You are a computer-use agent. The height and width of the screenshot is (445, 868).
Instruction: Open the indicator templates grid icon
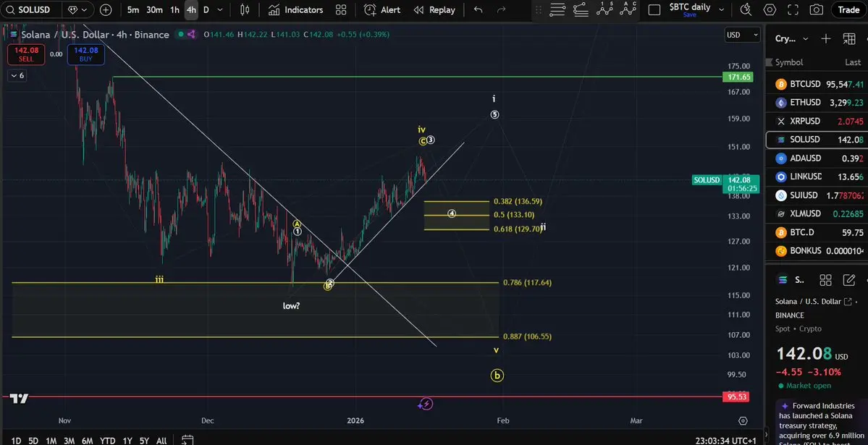click(341, 10)
